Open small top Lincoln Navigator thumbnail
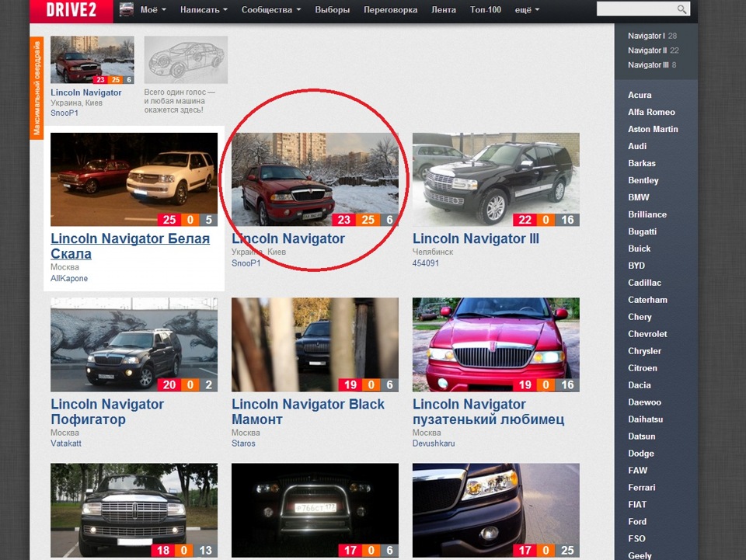The height and width of the screenshot is (560, 746). point(92,60)
